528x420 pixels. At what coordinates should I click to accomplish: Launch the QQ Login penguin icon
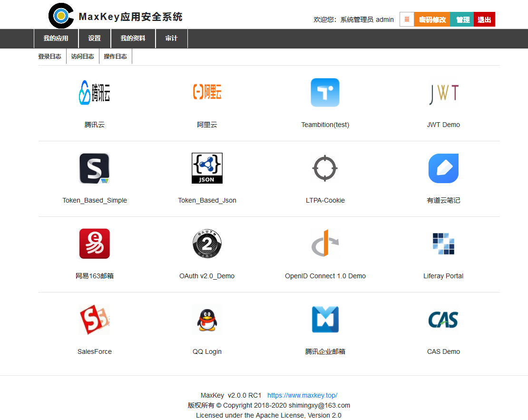207,320
